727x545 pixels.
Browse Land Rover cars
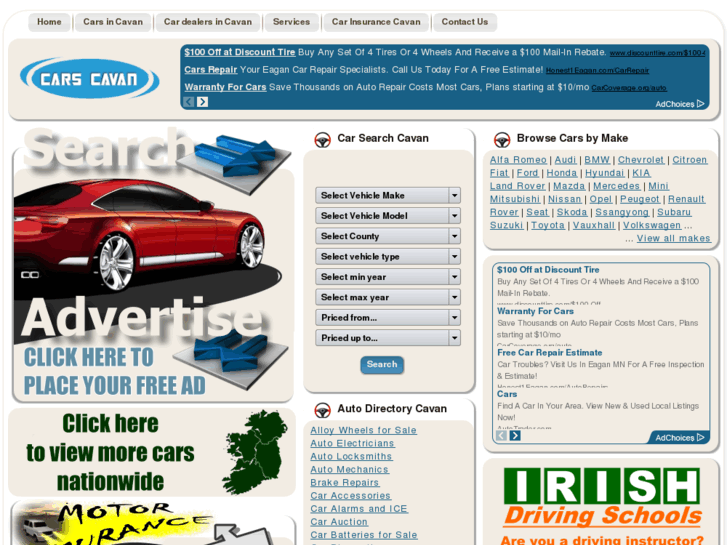pyautogui.click(x=518, y=186)
